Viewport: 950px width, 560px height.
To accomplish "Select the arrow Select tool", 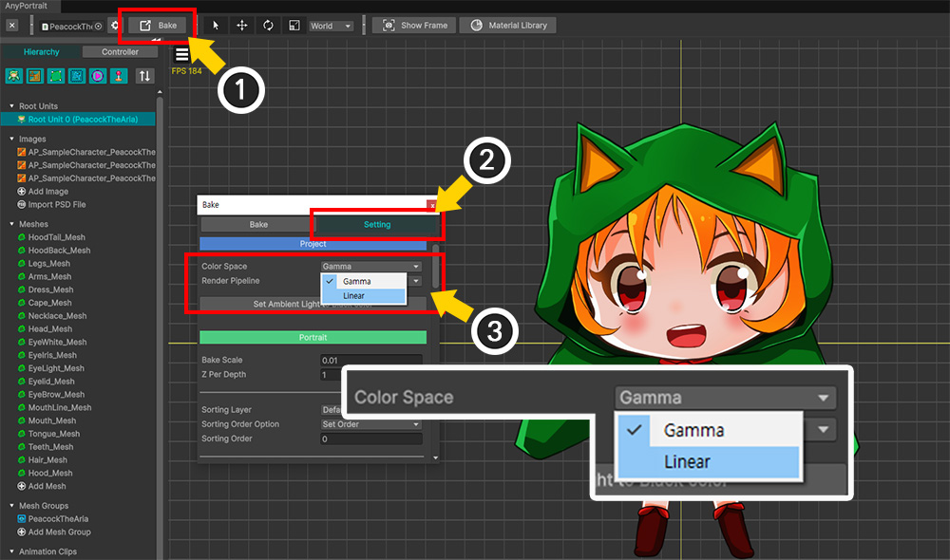I will click(216, 26).
